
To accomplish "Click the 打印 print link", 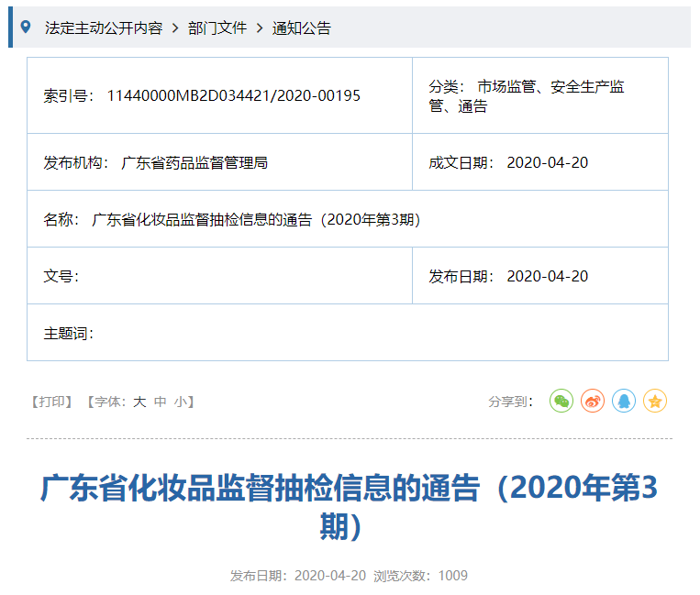I will pyautogui.click(x=51, y=402).
